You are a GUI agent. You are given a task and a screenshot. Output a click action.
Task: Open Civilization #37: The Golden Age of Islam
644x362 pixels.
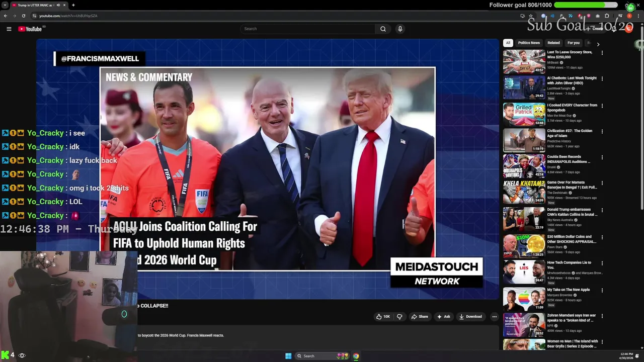570,133
